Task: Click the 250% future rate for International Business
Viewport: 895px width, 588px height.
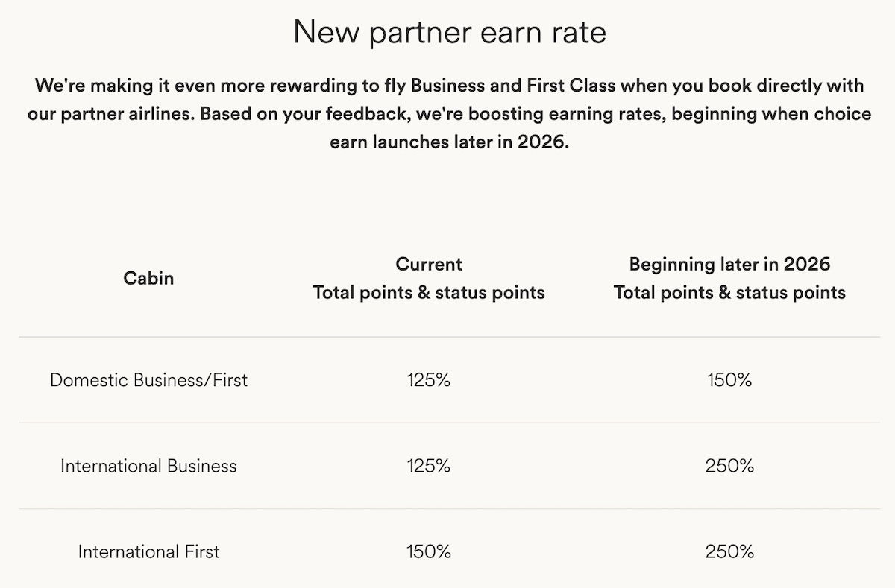Action: point(729,466)
